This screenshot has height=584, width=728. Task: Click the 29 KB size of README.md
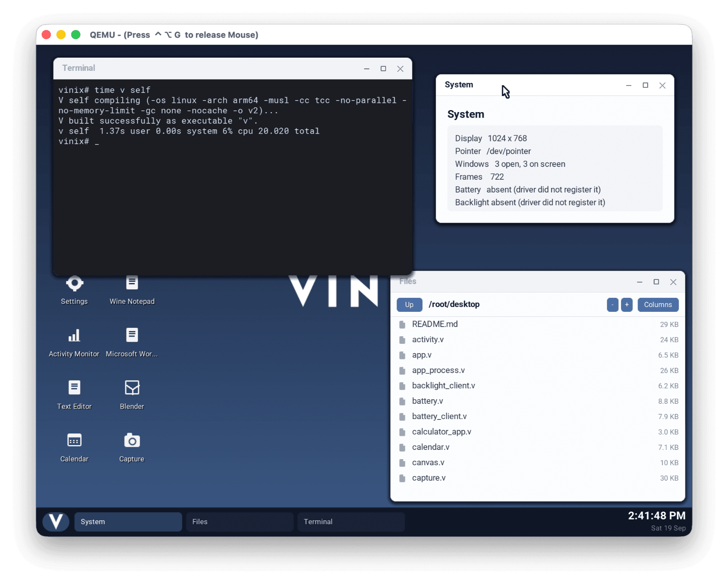click(669, 325)
